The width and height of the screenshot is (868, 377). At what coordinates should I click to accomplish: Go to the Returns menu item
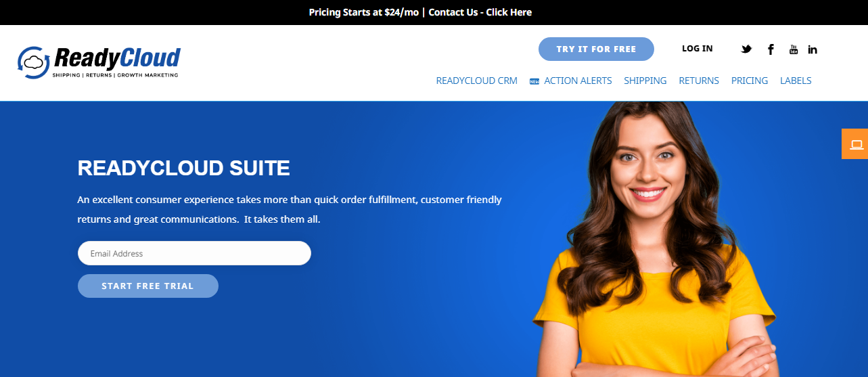699,81
